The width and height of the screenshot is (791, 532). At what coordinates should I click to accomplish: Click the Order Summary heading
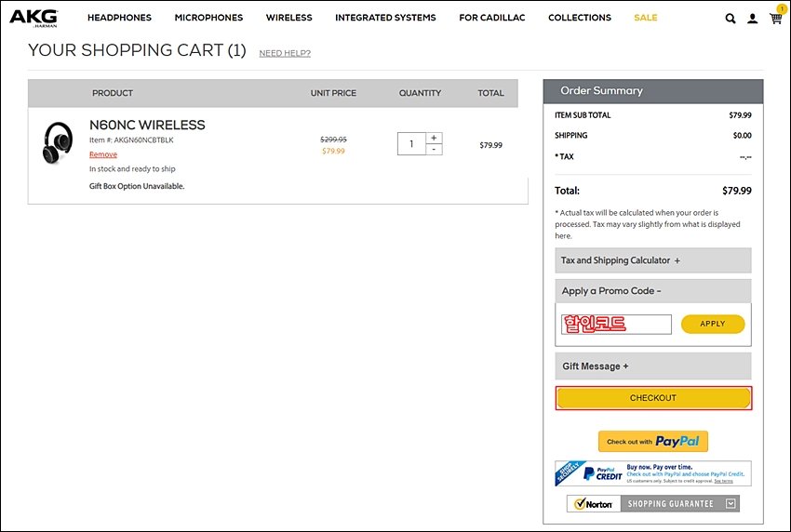point(601,91)
